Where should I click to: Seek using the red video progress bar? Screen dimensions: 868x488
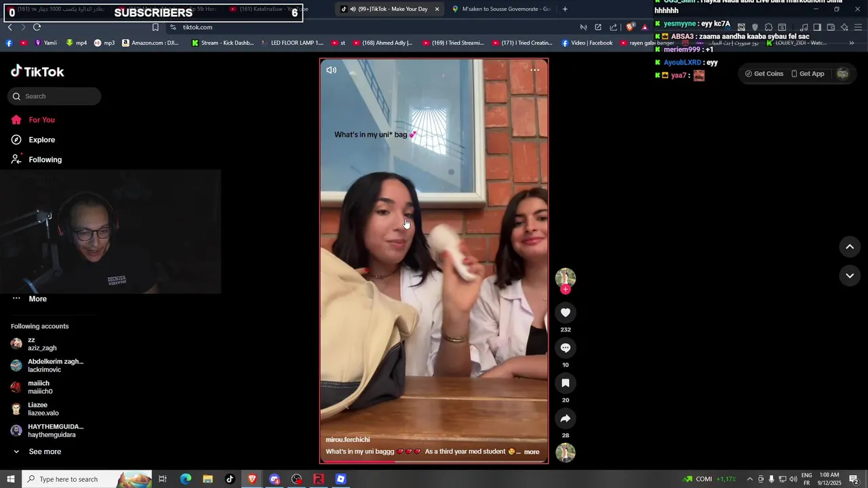pos(434,462)
